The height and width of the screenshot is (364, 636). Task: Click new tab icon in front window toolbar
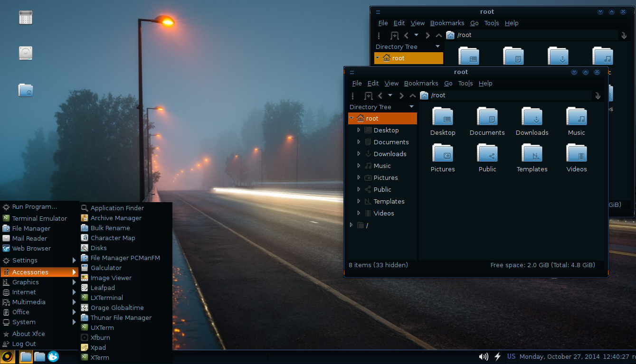point(368,95)
